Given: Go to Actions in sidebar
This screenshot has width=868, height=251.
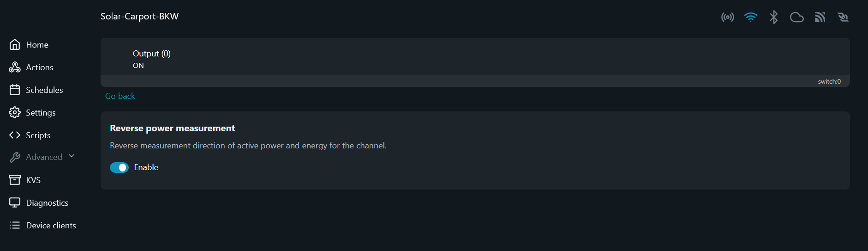Looking at the screenshot, I should tap(39, 67).
